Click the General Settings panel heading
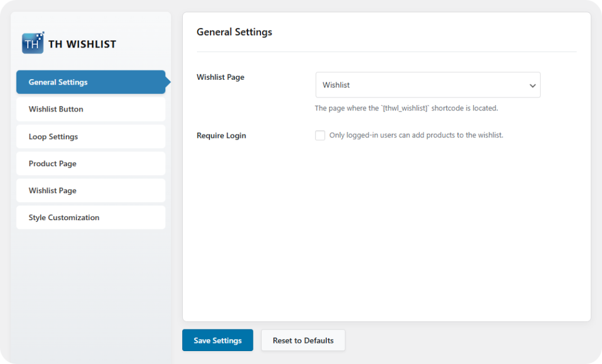The height and width of the screenshot is (364, 602). point(234,32)
